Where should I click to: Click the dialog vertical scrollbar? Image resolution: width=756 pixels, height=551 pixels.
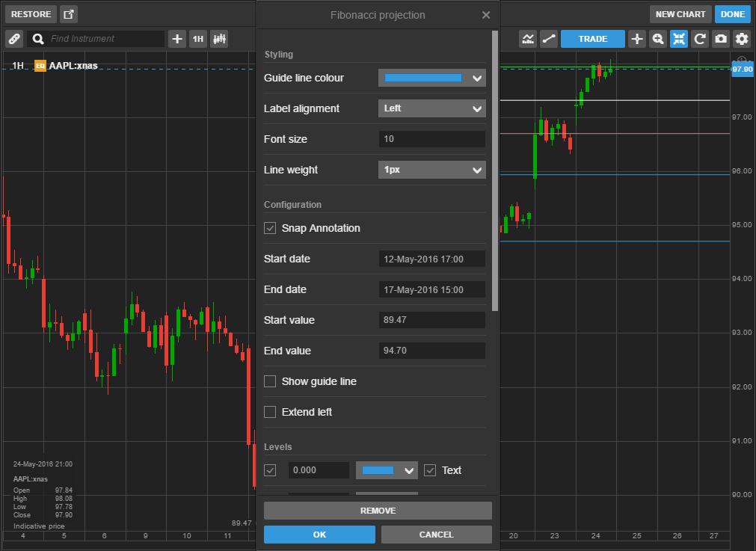coord(495,170)
